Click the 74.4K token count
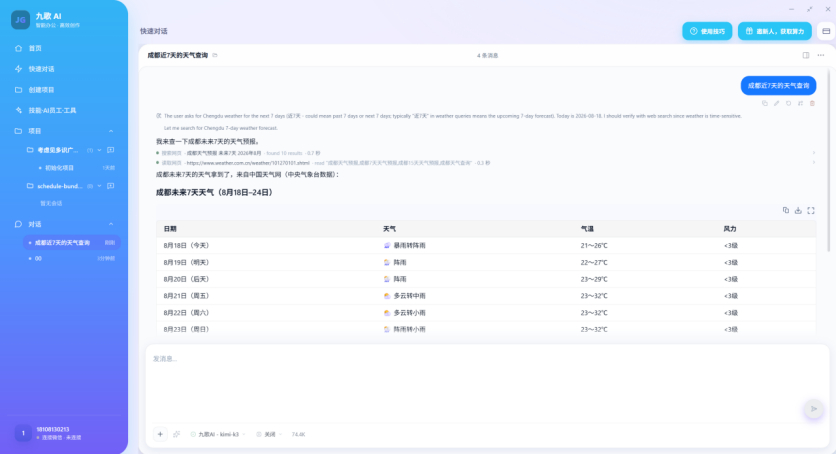The image size is (836, 454). (x=299, y=434)
